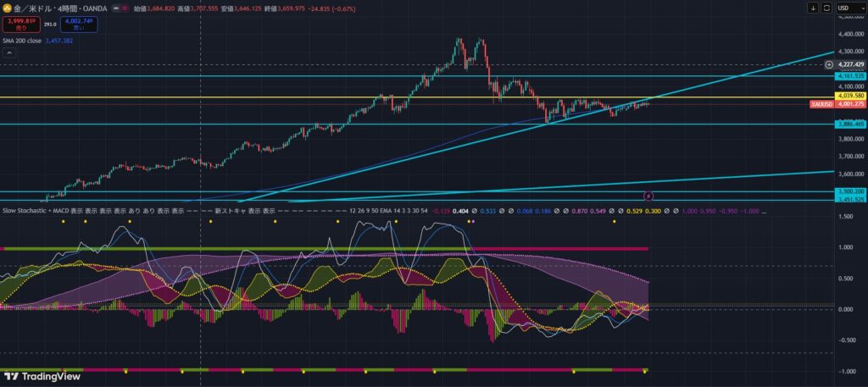Click the cyan 3,500.200 price level tag

pyautogui.click(x=849, y=191)
